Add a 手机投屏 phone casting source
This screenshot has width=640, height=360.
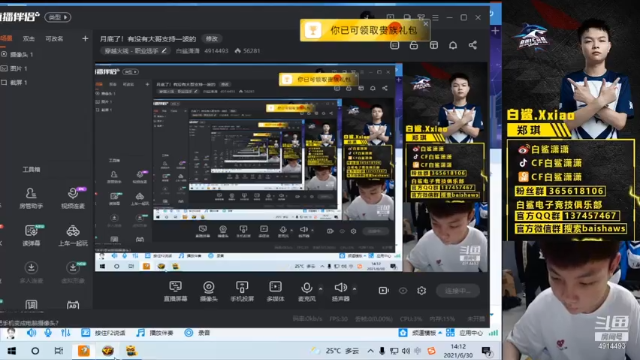242,291
